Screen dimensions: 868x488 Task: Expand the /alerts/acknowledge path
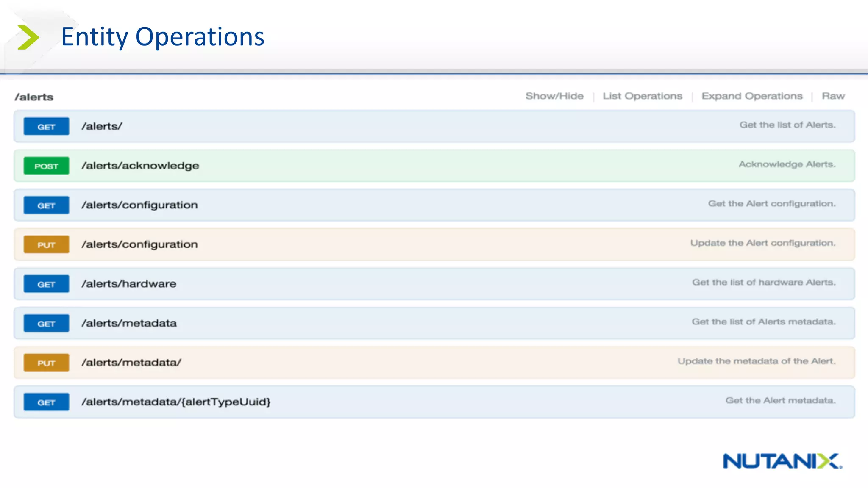coord(140,166)
